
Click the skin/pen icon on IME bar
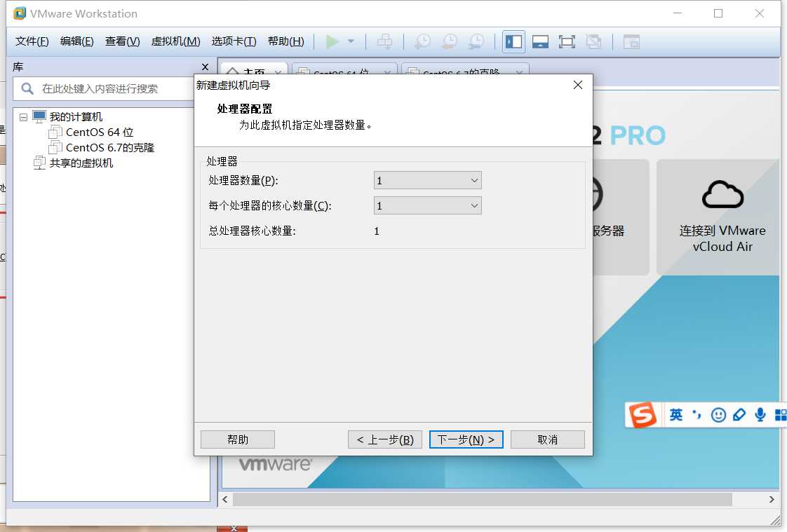(739, 415)
